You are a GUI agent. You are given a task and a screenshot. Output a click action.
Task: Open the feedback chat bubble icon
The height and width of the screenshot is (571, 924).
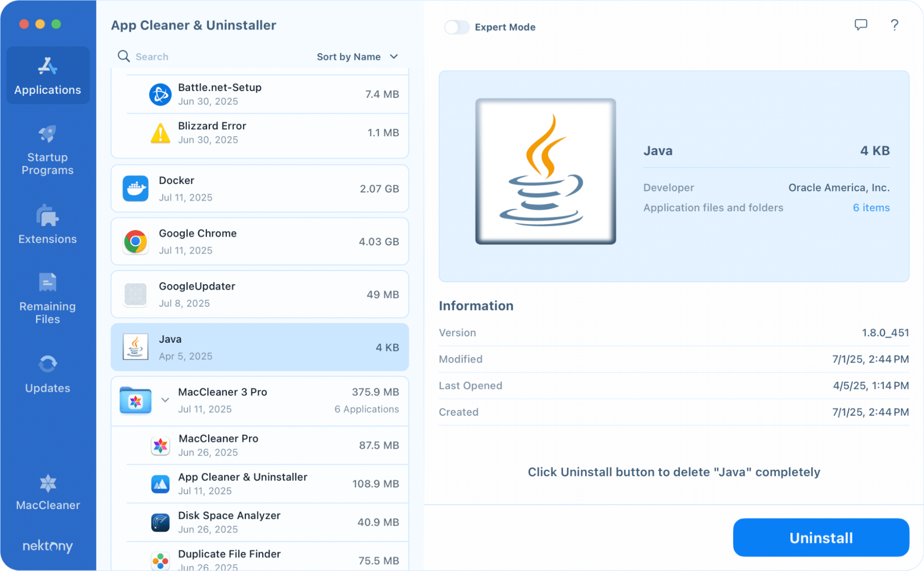click(x=861, y=25)
